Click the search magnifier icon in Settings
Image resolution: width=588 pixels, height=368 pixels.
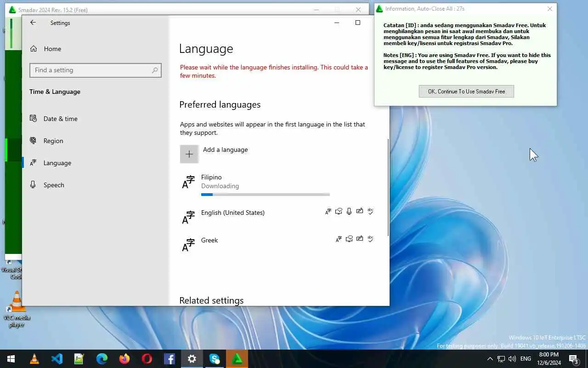click(x=155, y=70)
